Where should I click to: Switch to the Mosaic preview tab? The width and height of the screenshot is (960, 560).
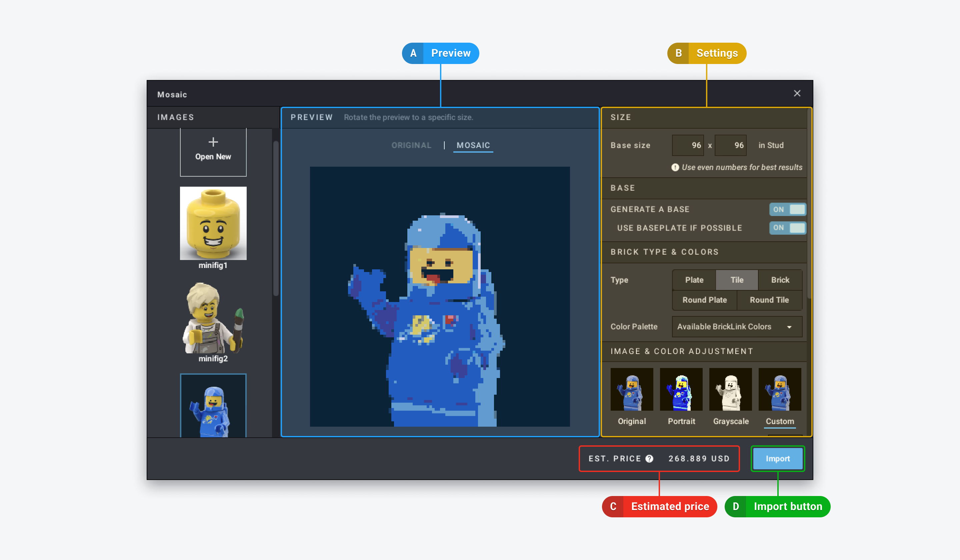coord(473,145)
